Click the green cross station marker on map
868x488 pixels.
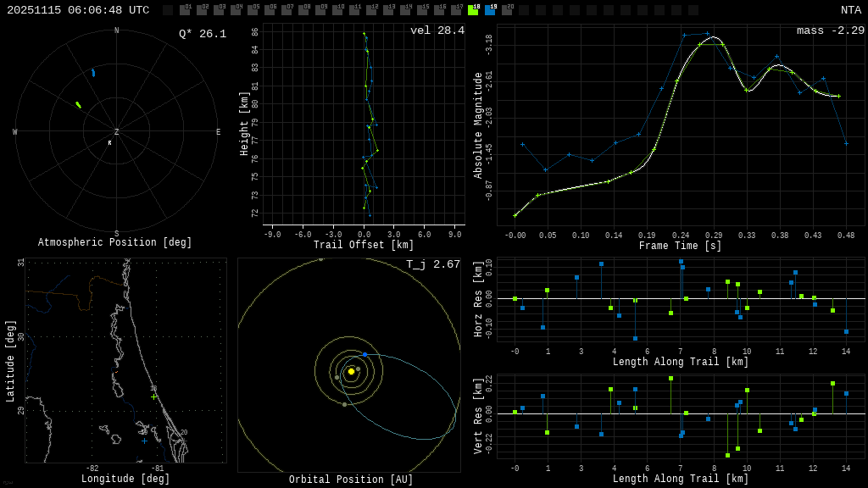click(x=153, y=396)
